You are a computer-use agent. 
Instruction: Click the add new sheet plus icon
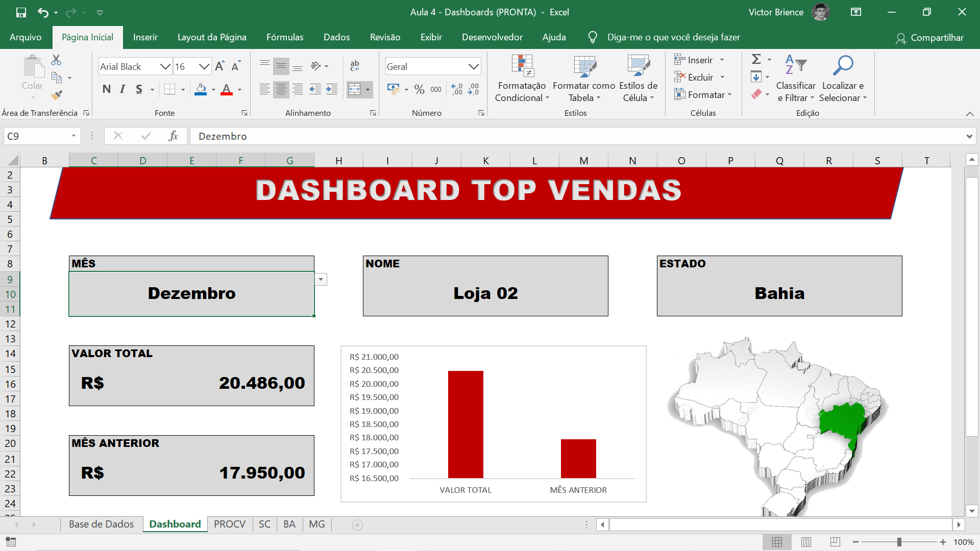[x=357, y=524]
